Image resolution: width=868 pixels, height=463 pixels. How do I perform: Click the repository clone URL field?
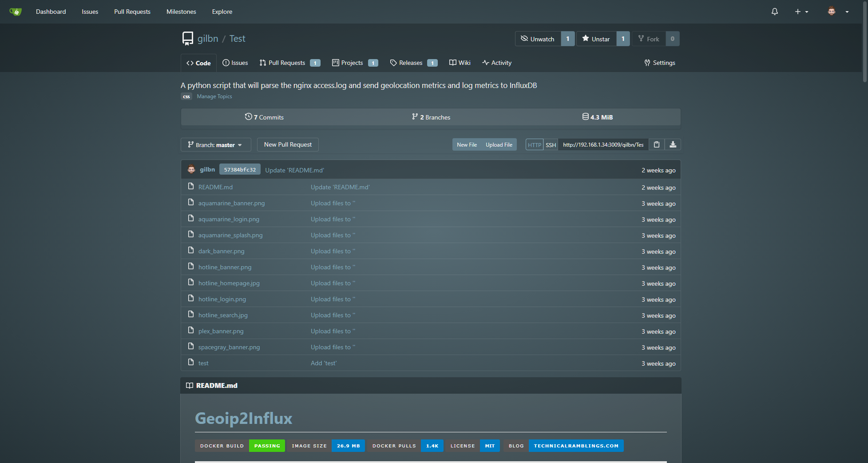(603, 145)
